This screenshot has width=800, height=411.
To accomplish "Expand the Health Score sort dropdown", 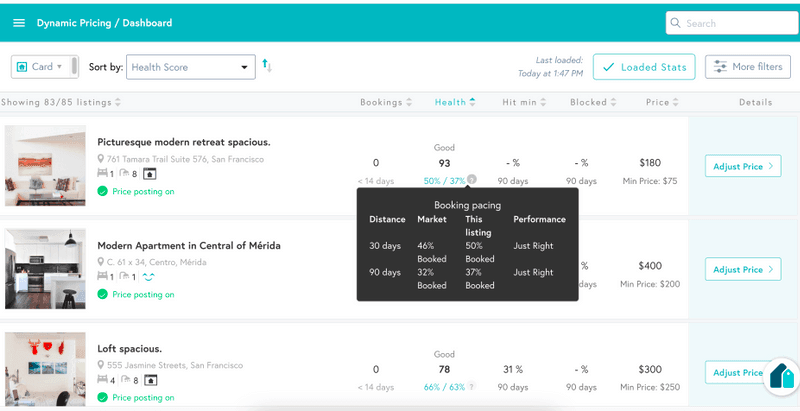I will [x=191, y=67].
